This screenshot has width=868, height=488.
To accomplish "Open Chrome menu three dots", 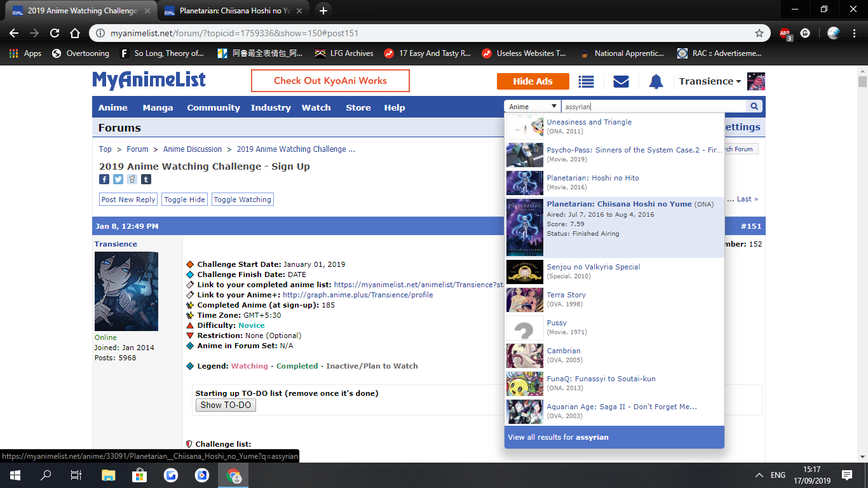I will [x=855, y=33].
